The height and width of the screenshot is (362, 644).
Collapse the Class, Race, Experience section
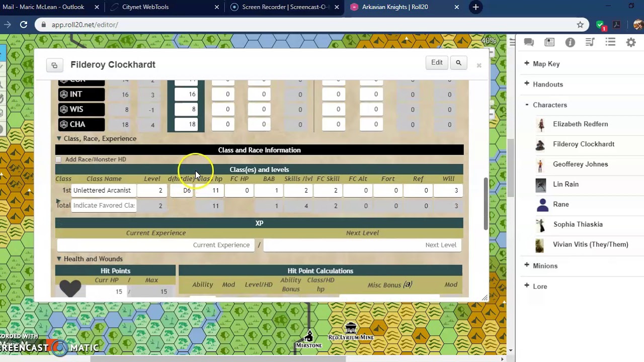[x=59, y=138]
